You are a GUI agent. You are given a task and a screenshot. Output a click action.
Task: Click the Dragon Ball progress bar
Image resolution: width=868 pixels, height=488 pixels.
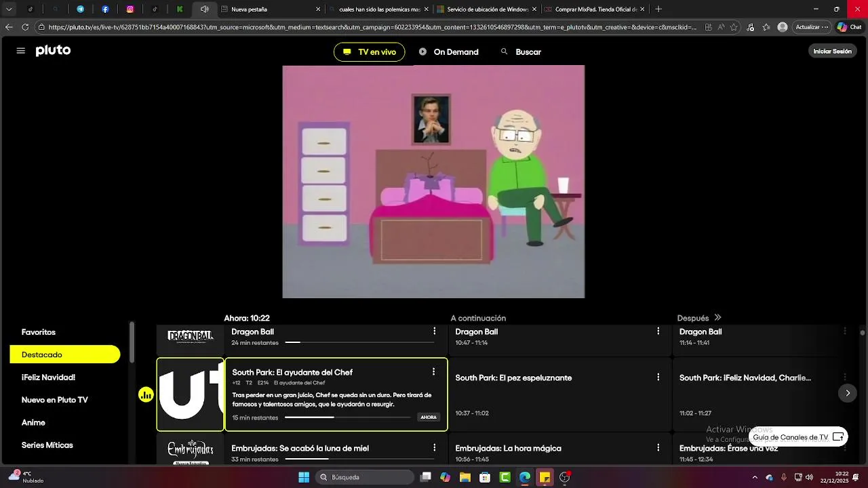tap(360, 343)
